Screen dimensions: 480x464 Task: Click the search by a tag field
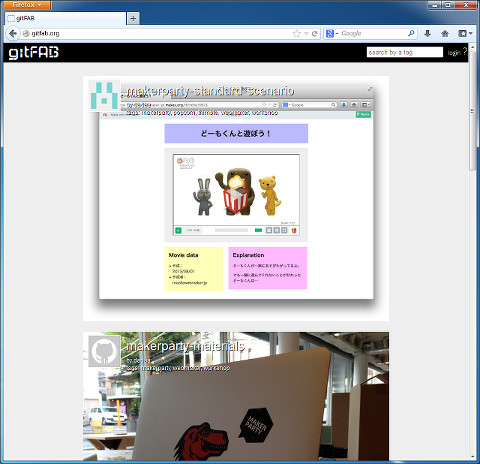point(405,52)
